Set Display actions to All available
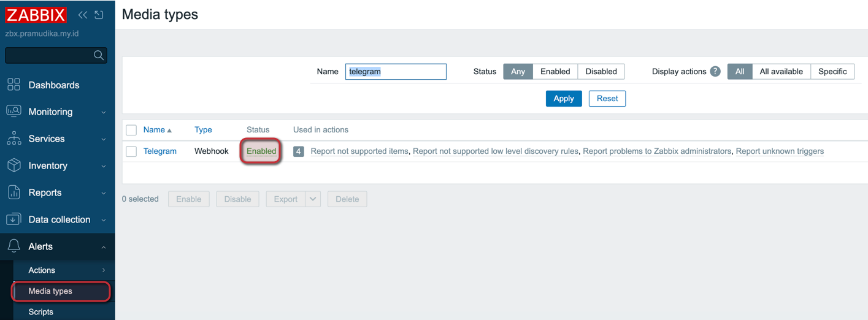868x320 pixels. [x=781, y=71]
